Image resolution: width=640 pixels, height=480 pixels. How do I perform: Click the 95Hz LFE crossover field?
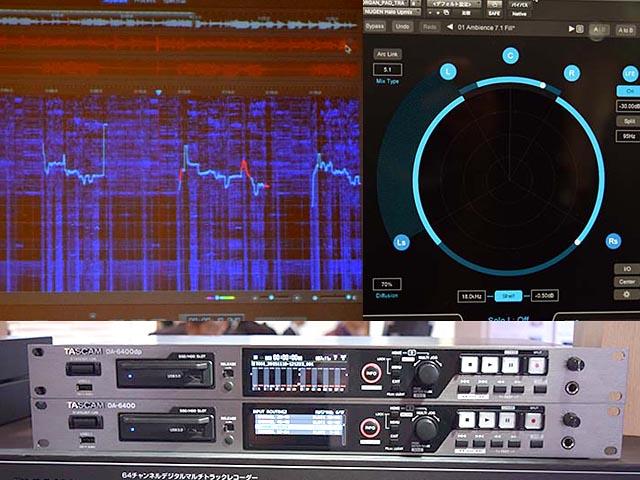coord(629,136)
